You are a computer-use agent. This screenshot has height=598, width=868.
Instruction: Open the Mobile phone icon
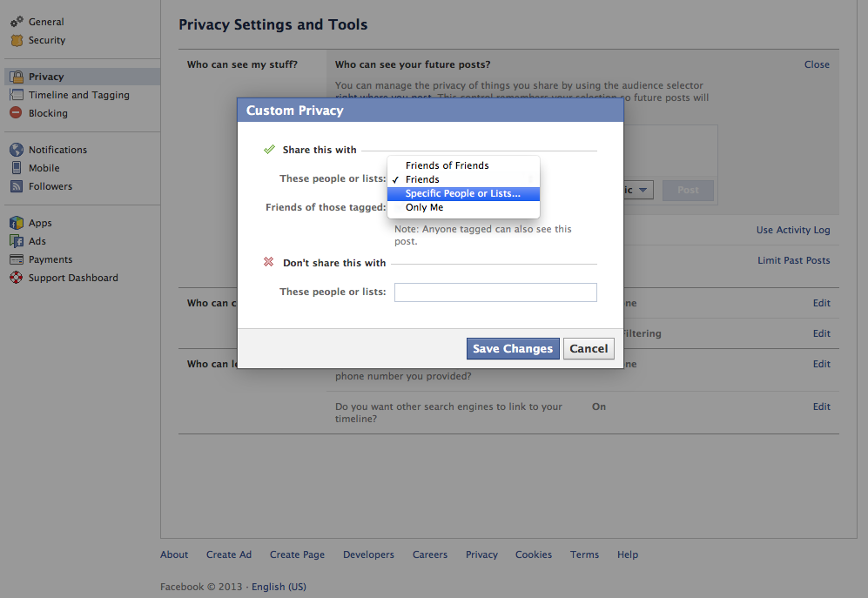[x=17, y=168]
